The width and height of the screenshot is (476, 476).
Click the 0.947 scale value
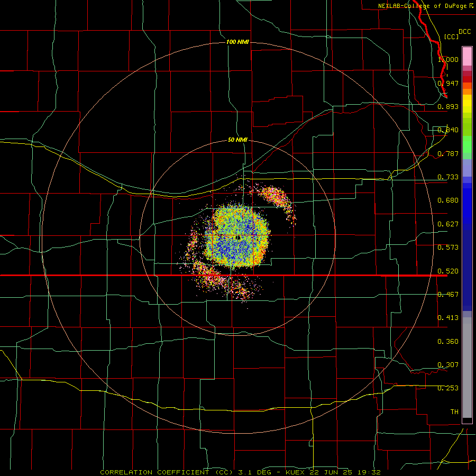pyautogui.click(x=448, y=83)
